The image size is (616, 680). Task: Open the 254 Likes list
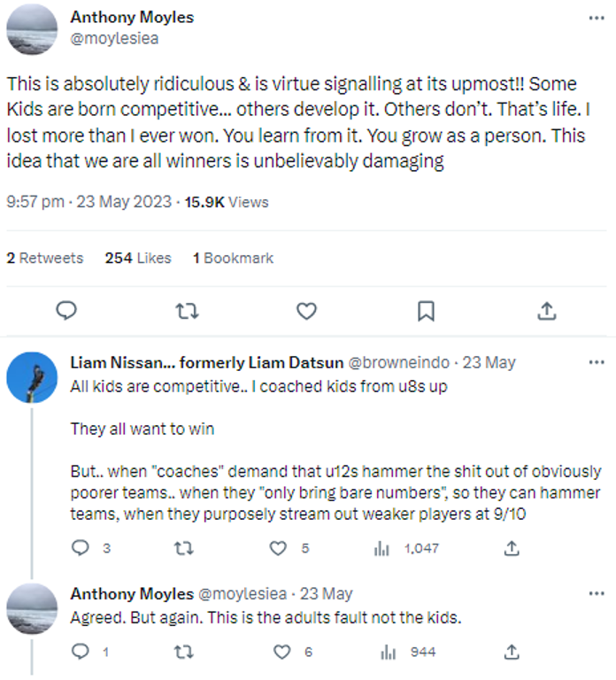point(138,258)
